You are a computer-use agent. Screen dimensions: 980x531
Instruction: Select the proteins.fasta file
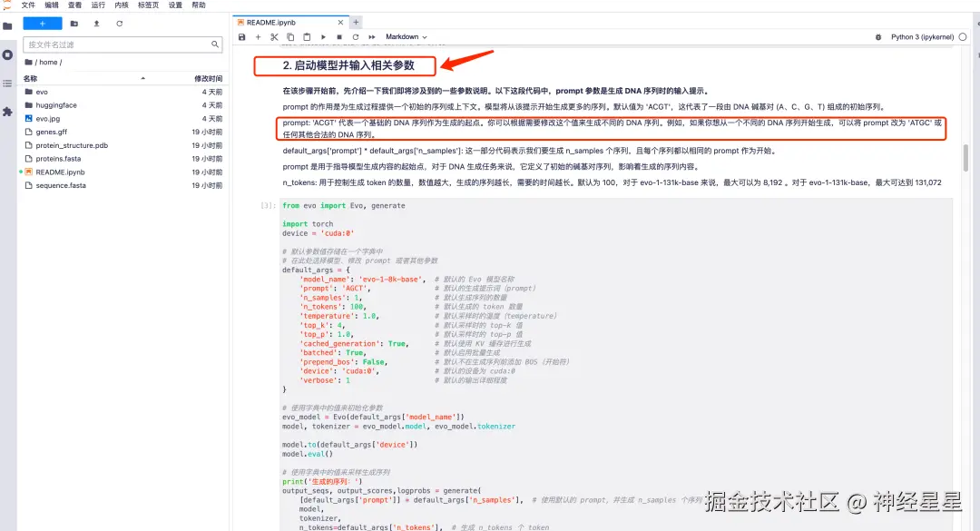click(123, 159)
